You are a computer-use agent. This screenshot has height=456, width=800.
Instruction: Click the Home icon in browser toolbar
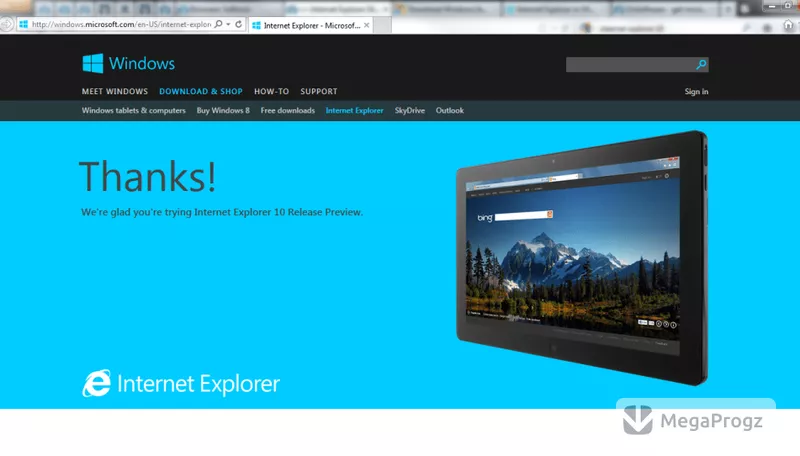pyautogui.click(x=788, y=24)
